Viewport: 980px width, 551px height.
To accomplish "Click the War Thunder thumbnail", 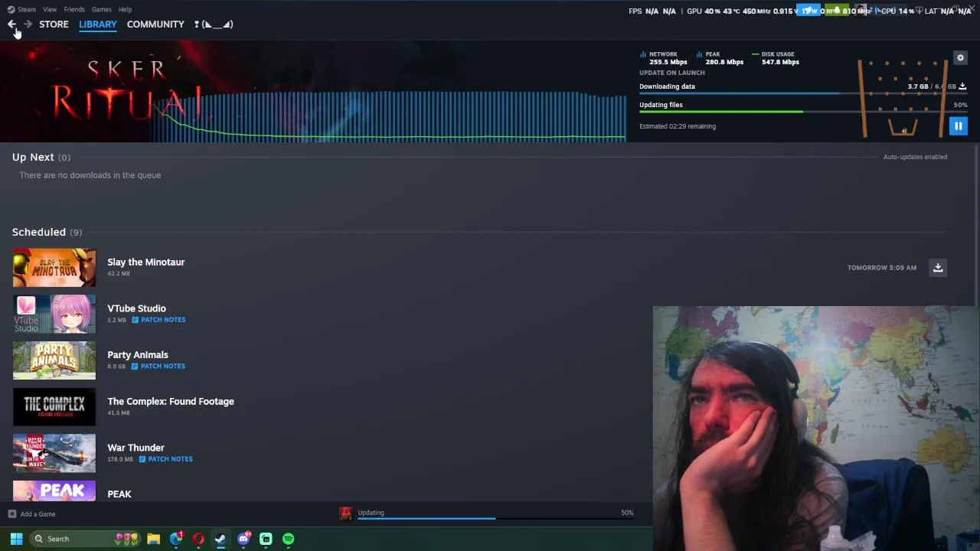I will coord(54,454).
